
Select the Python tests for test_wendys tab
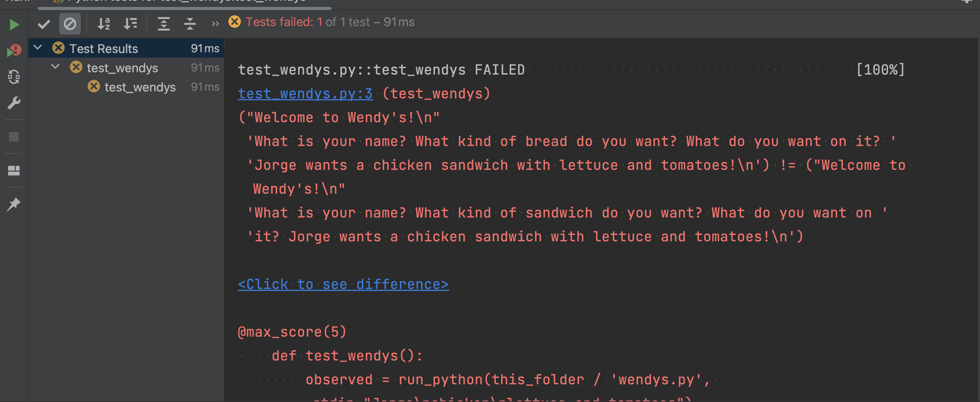coord(181,2)
